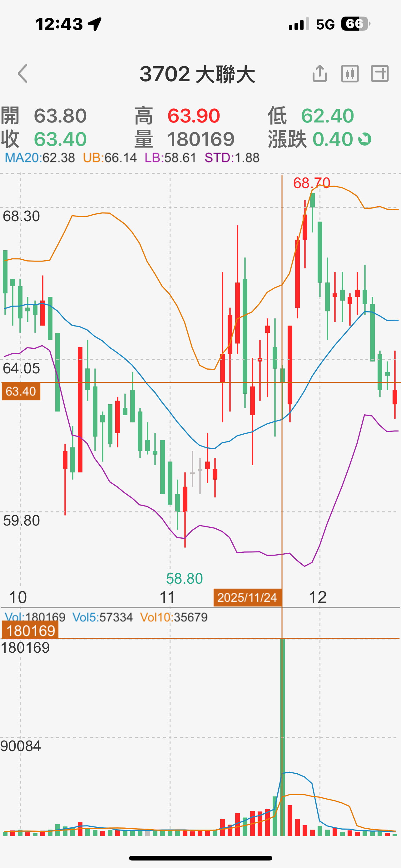Tap the Vol10:35679 volume average label
The height and width of the screenshot is (868, 401).
point(174,617)
